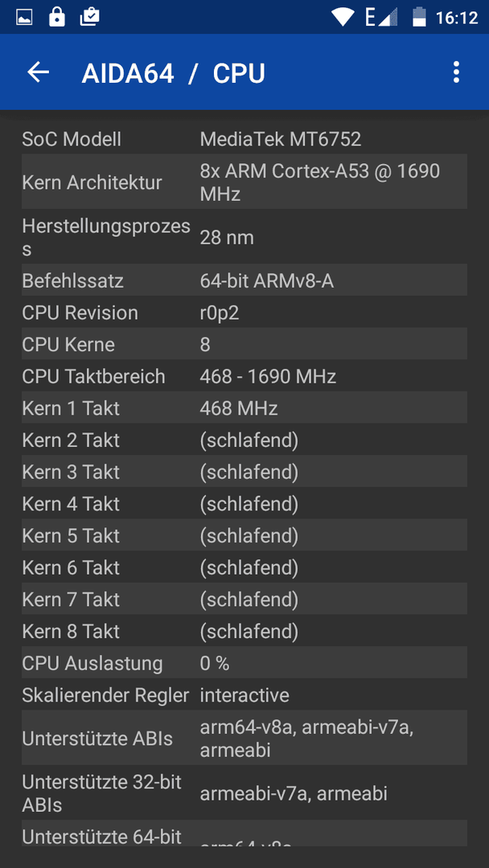Tap the AIDA64 / CPU title
The image size is (489, 868).
tap(174, 73)
